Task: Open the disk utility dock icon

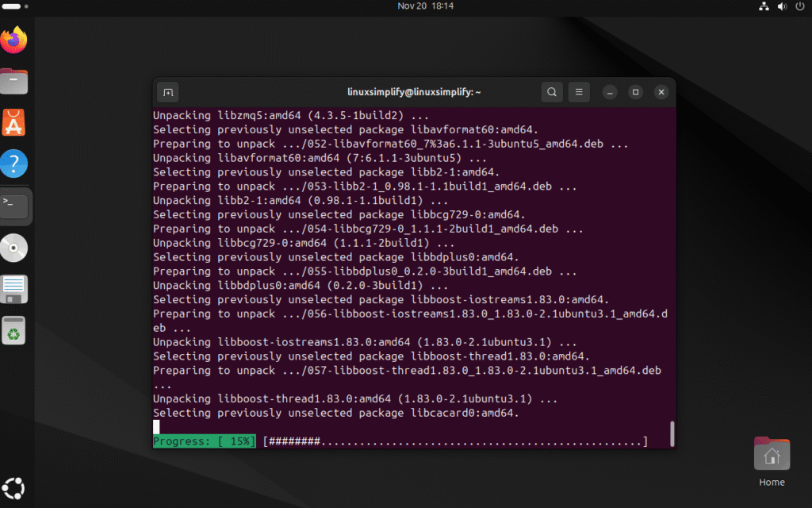Action: (13, 247)
